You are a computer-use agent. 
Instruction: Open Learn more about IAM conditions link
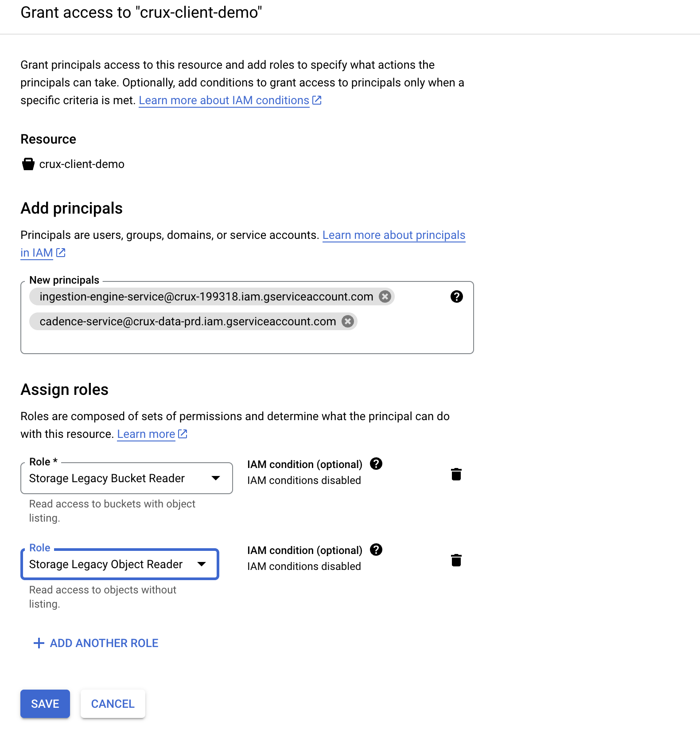[x=224, y=101]
